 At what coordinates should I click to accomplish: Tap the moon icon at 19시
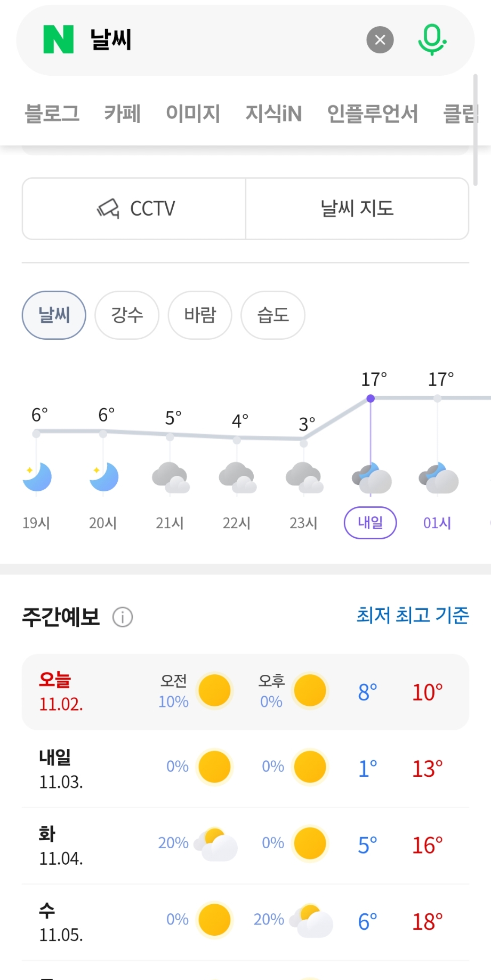37,477
